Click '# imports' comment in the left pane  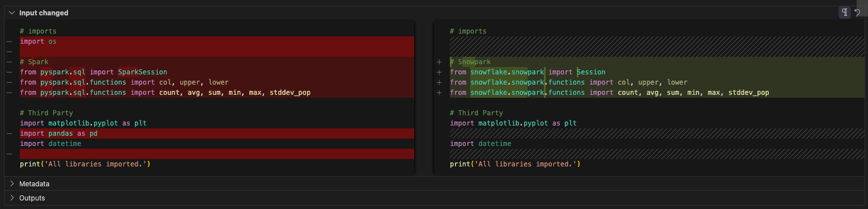click(x=38, y=31)
